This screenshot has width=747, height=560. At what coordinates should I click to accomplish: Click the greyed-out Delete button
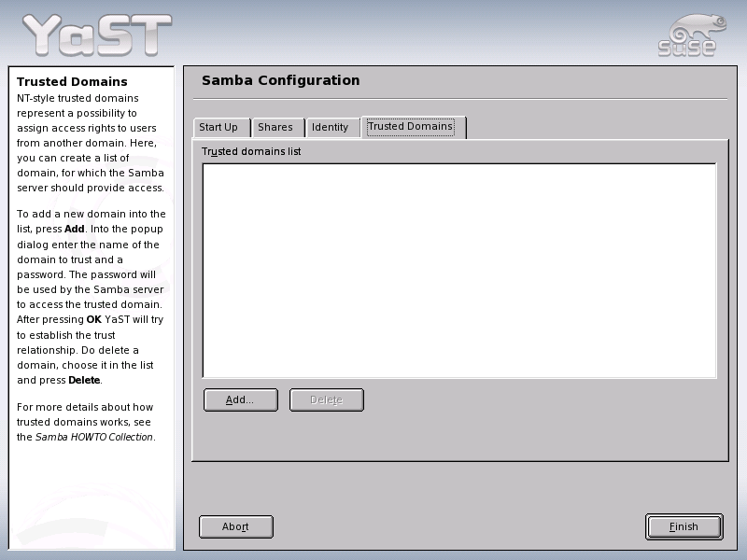(326, 400)
